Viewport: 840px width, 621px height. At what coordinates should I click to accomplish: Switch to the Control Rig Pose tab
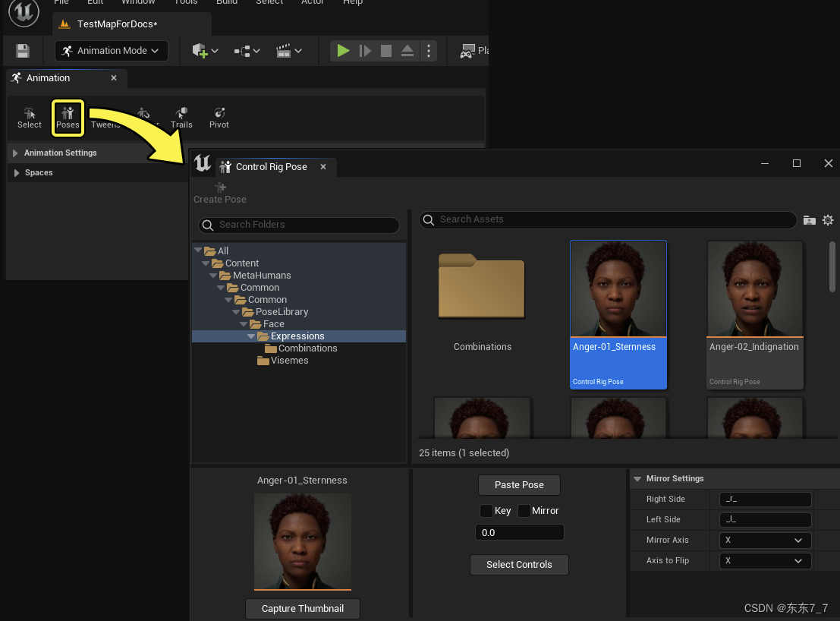[271, 167]
